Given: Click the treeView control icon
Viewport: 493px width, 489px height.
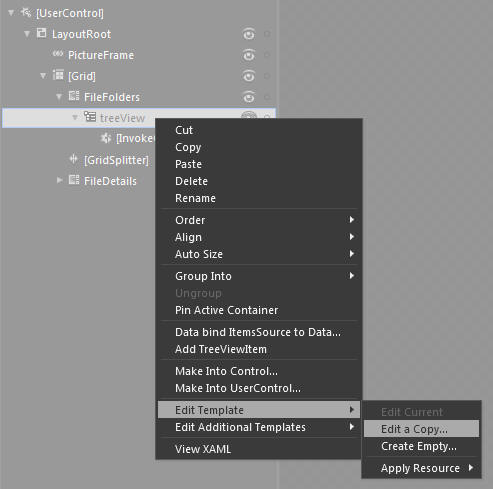Looking at the screenshot, I should click(90, 117).
